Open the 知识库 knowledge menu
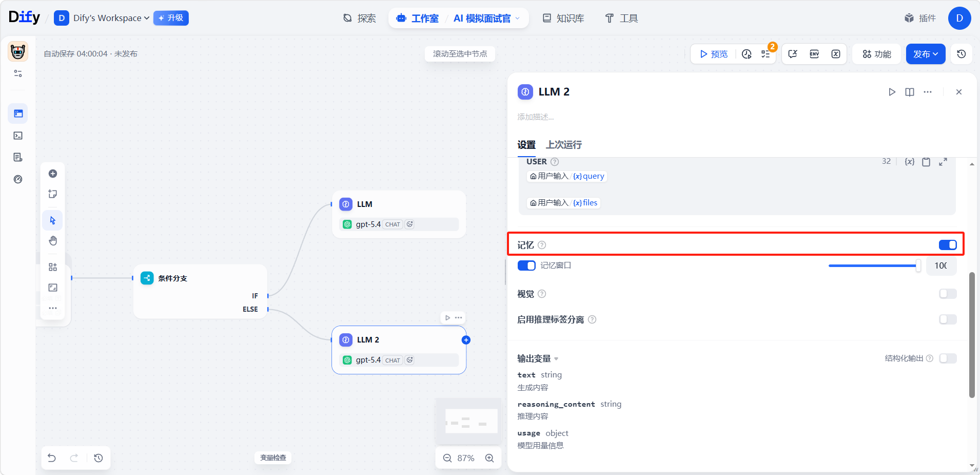Screen dimensions: 980x475 563,18
